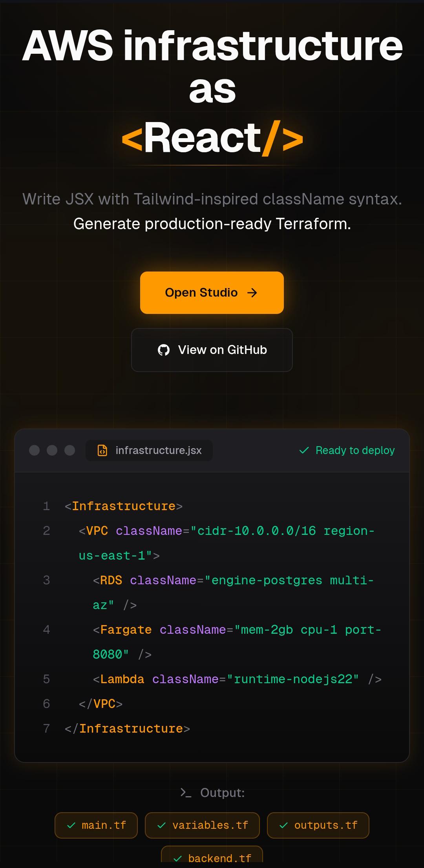This screenshot has width=424, height=868.
Task: Click the middle traffic-light dot on editor window
Action: [x=52, y=450]
